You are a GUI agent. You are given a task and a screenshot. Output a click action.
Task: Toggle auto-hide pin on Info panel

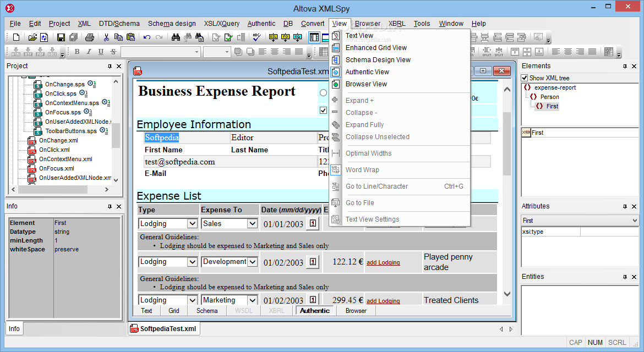coord(110,206)
